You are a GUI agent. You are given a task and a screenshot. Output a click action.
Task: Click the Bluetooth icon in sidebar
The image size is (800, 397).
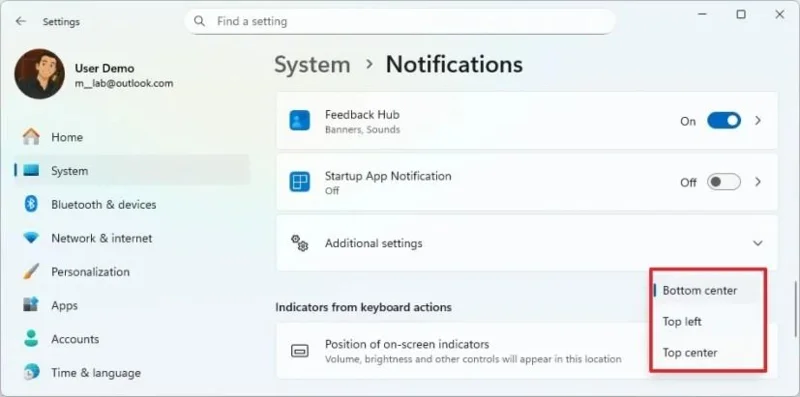point(31,204)
